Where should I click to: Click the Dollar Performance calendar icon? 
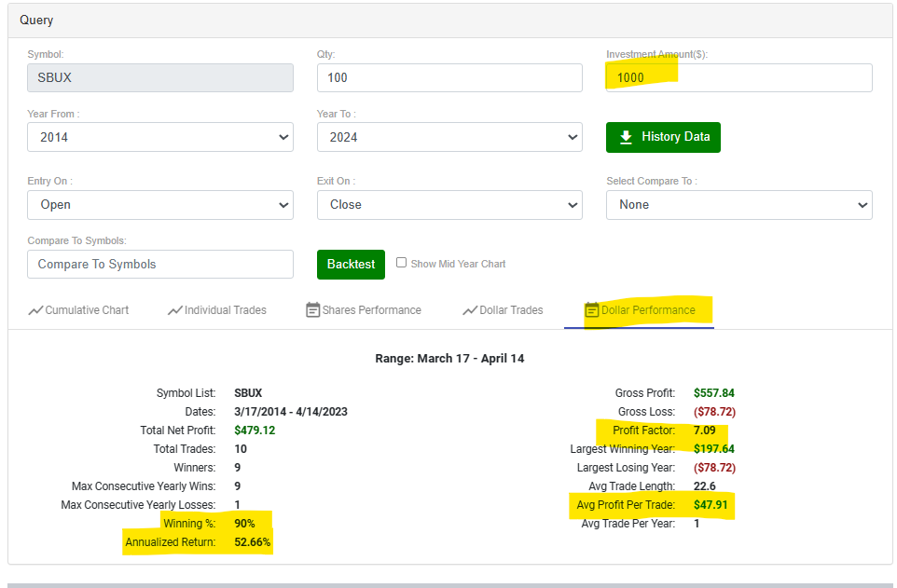[591, 310]
